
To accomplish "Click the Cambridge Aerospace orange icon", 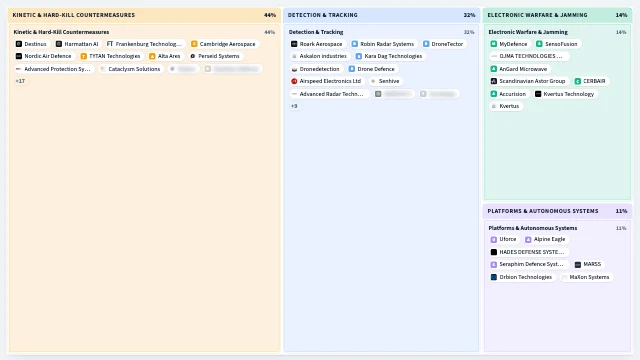I will [194, 44].
